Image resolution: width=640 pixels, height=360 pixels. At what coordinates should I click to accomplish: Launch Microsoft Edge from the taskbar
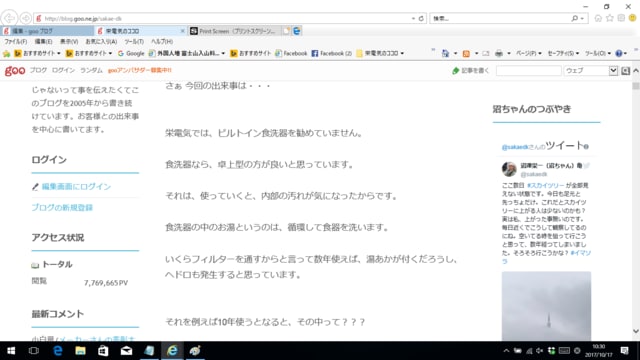click(58, 351)
